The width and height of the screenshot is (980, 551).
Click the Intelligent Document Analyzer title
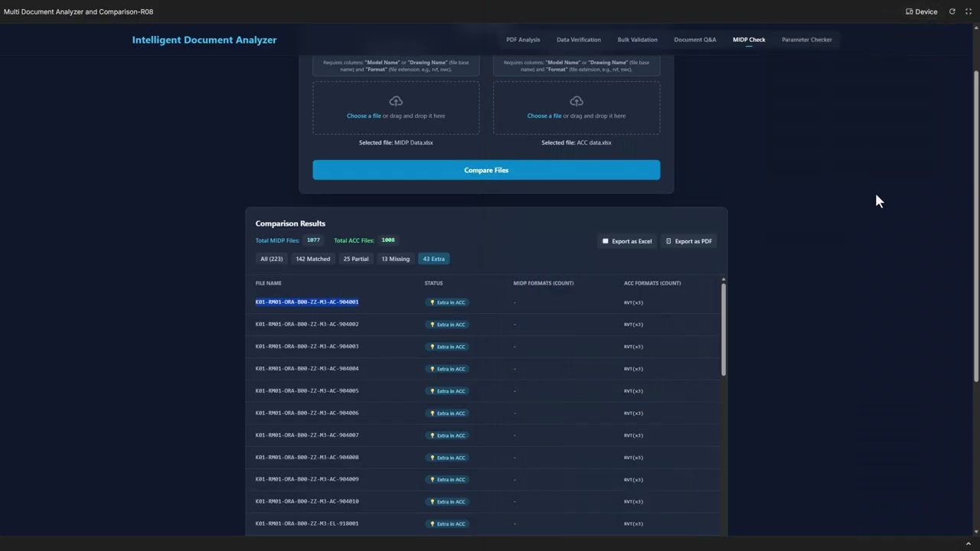204,40
